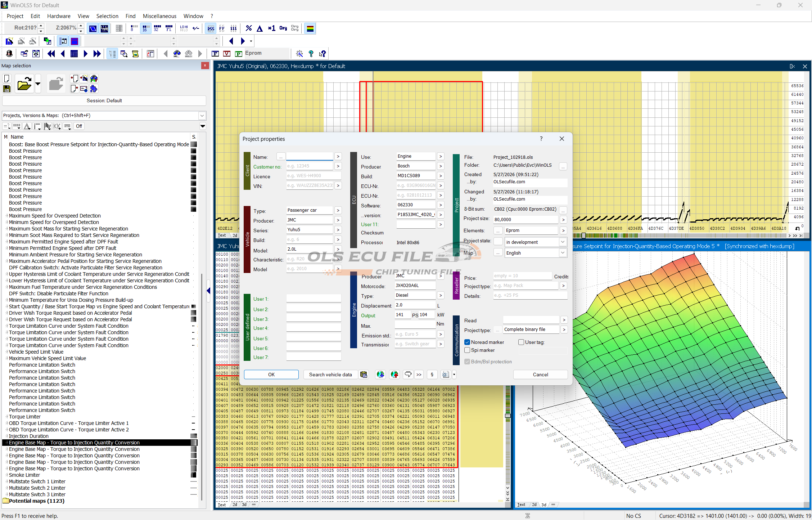Select the highlighted Engine Base Map row
The width and height of the screenshot is (812, 520).
[100, 443]
